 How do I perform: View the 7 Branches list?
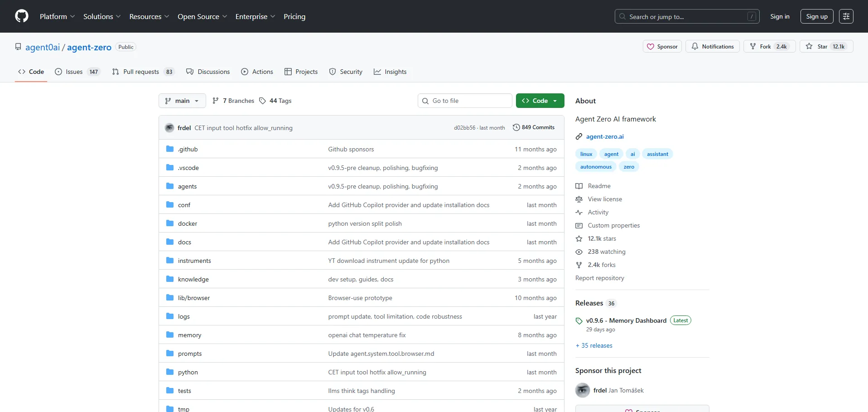233,101
